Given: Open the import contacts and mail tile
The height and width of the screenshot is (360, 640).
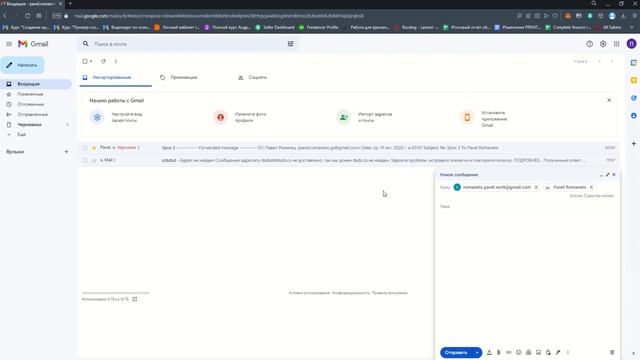Looking at the screenshot, I should point(364,117).
